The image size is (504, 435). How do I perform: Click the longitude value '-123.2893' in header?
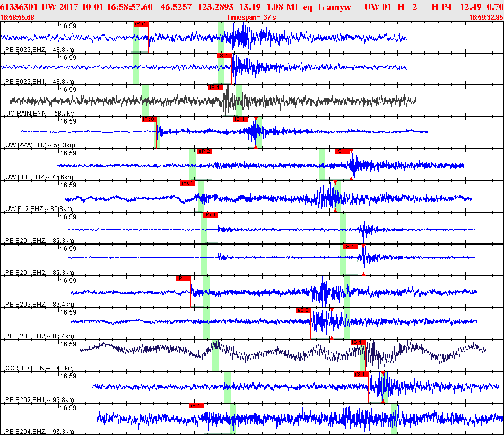click(x=214, y=7)
